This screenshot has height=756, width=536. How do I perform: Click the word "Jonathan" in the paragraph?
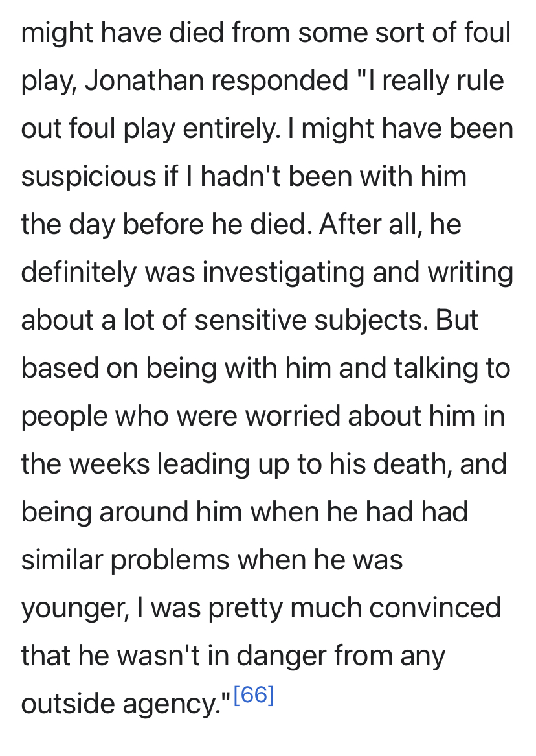pyautogui.click(x=144, y=80)
